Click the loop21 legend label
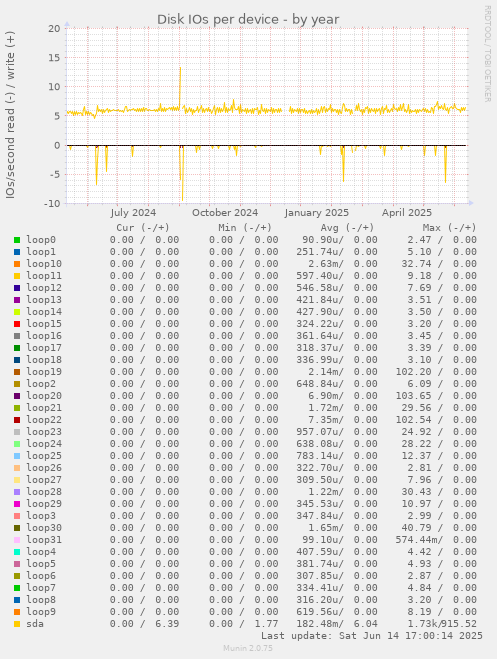 point(44,408)
